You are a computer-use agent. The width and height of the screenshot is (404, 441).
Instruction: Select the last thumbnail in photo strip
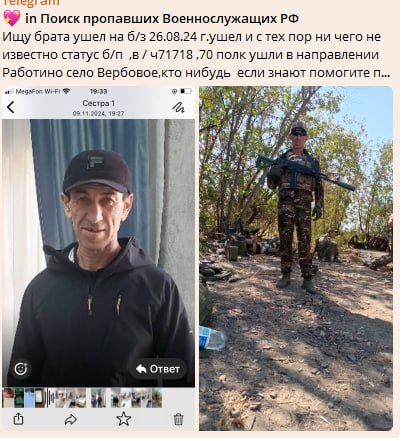(157, 398)
